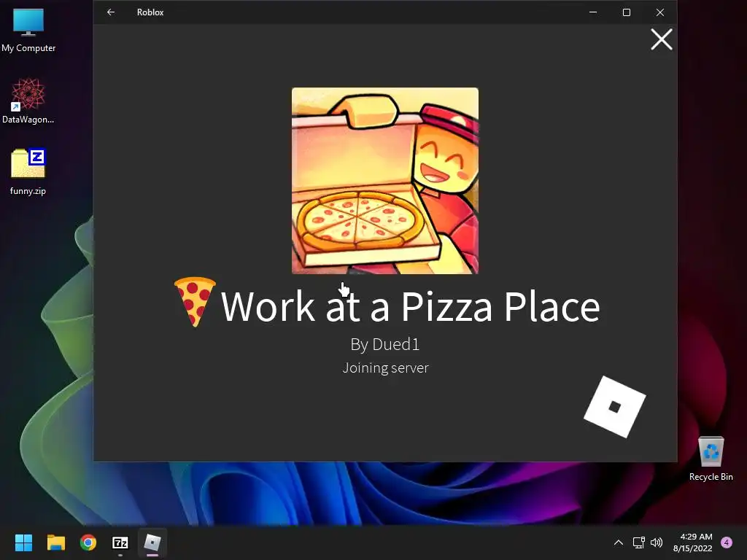Minimize the Roblox window
Screen dimensions: 747x560
[593, 12]
